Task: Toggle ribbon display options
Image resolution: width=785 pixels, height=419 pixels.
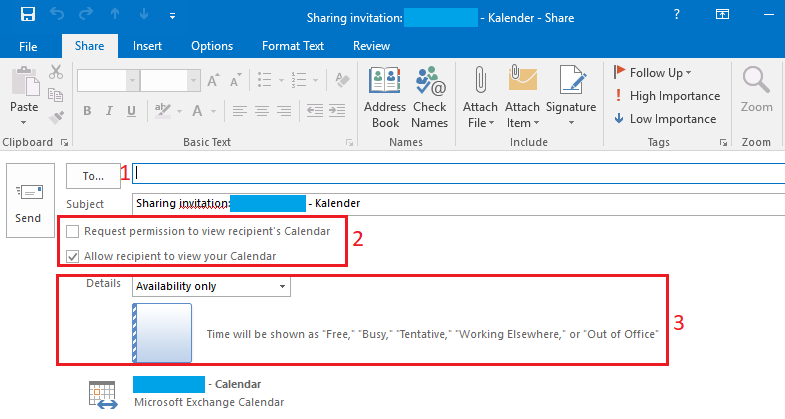Action: tap(722, 15)
